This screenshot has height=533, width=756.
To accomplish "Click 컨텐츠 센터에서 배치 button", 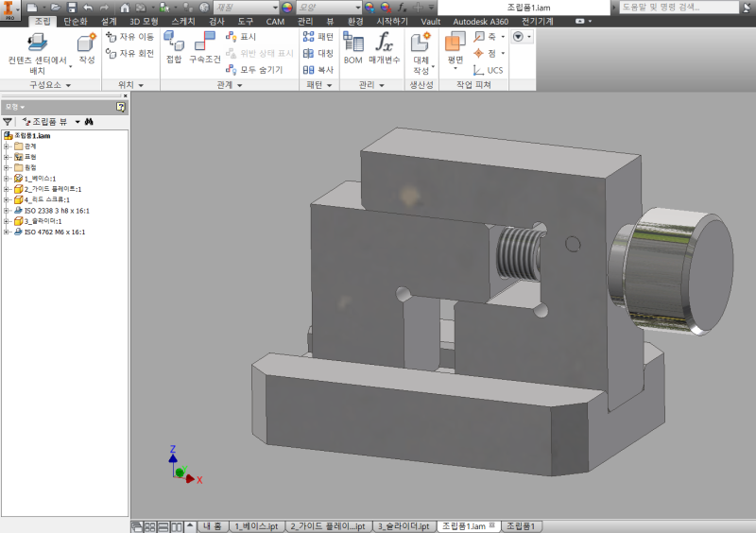I will pyautogui.click(x=38, y=52).
